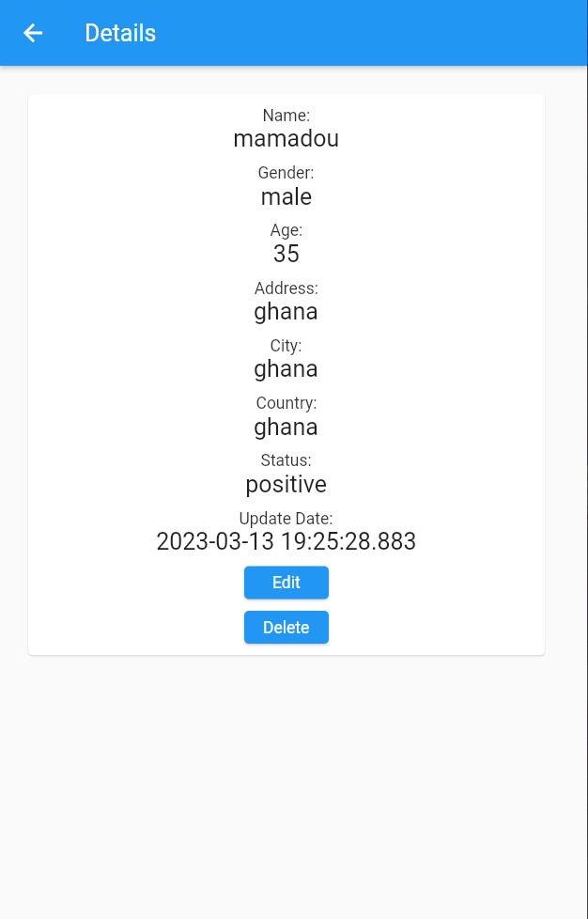This screenshot has width=588, height=919.
Task: Click the Status label
Action: pos(286,460)
